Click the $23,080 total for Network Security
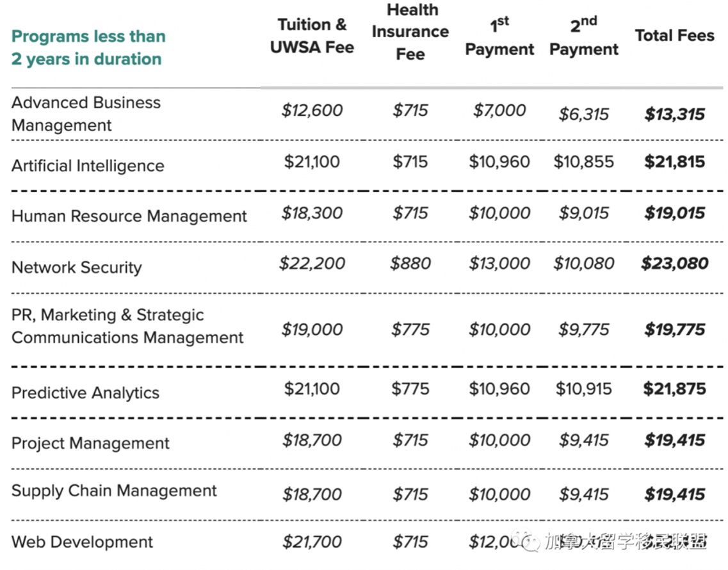 [674, 263]
